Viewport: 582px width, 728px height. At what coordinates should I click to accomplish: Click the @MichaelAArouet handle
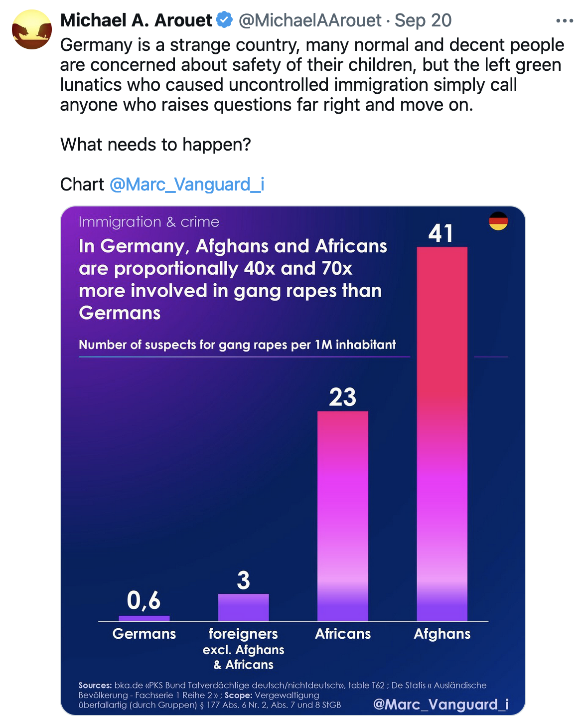coord(310,20)
